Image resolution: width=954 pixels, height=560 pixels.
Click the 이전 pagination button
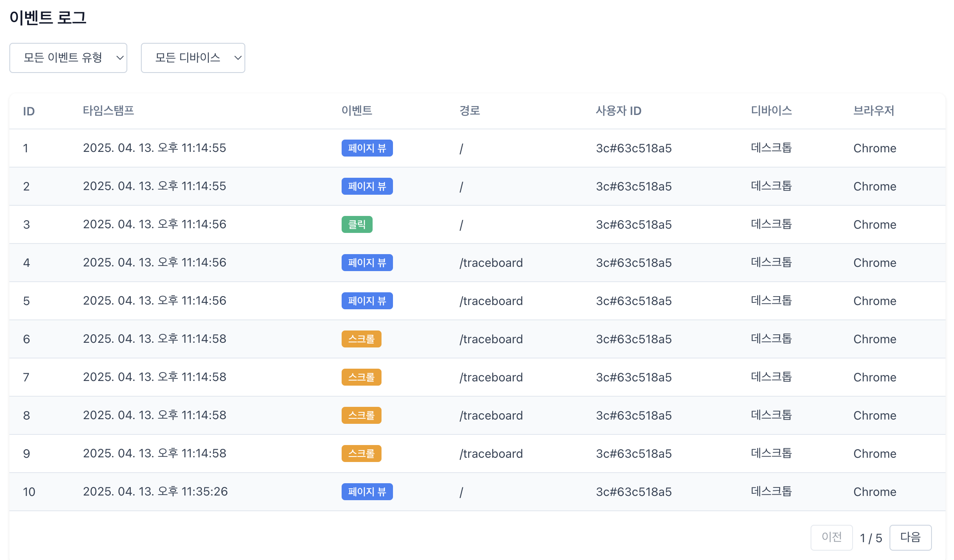pos(831,537)
